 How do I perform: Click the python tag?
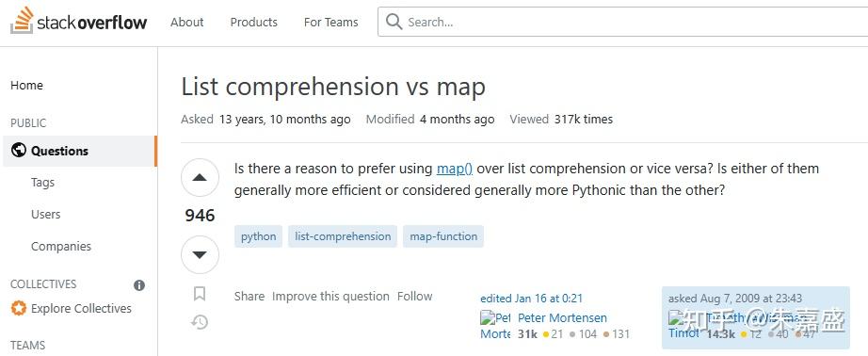[x=259, y=236]
